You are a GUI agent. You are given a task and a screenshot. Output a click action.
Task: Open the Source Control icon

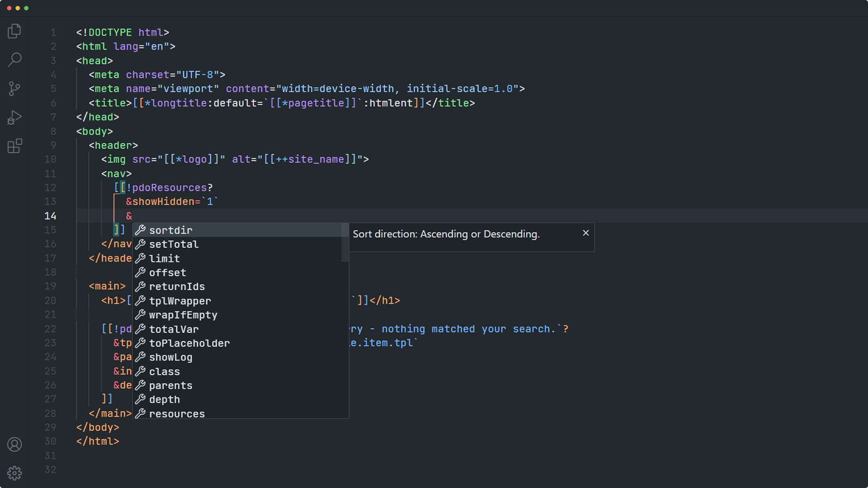click(15, 88)
